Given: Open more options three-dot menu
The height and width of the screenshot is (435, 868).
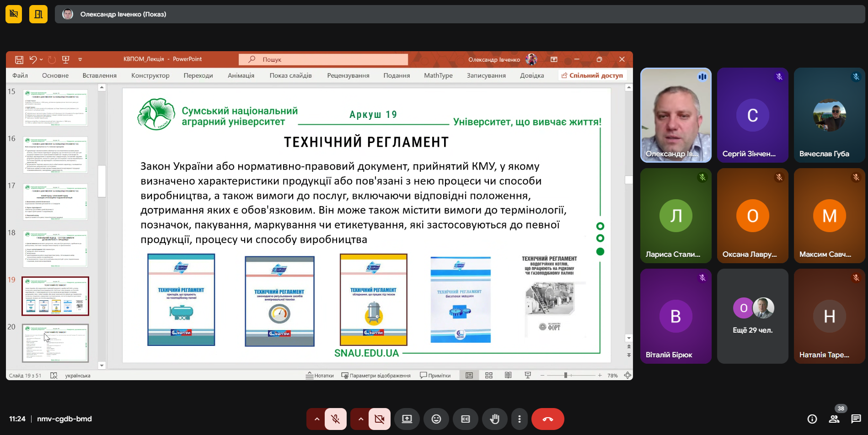Looking at the screenshot, I should click(519, 419).
